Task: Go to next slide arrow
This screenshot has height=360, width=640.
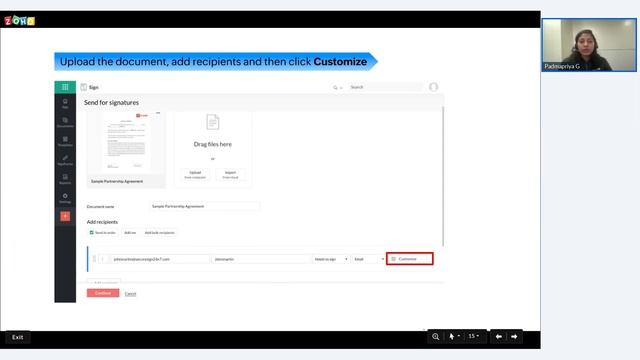Action: coord(514,336)
